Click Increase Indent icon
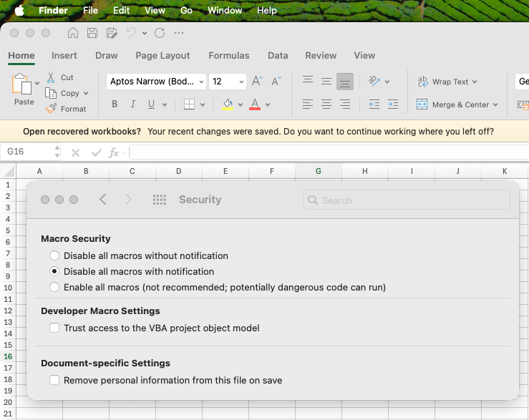529x420 pixels. [393, 104]
